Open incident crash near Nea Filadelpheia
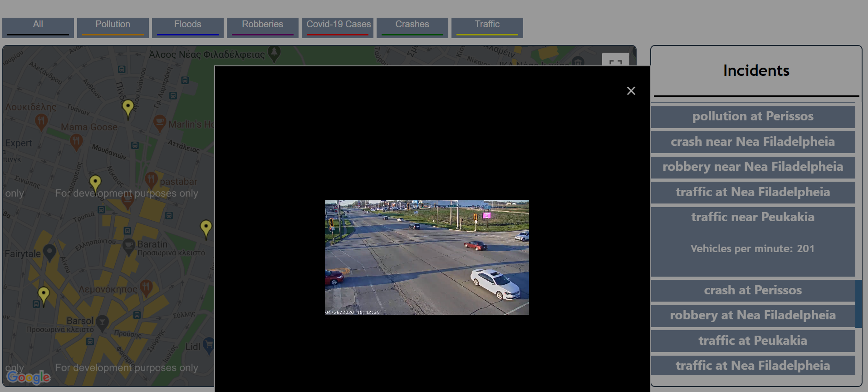This screenshot has height=392, width=868. click(753, 142)
